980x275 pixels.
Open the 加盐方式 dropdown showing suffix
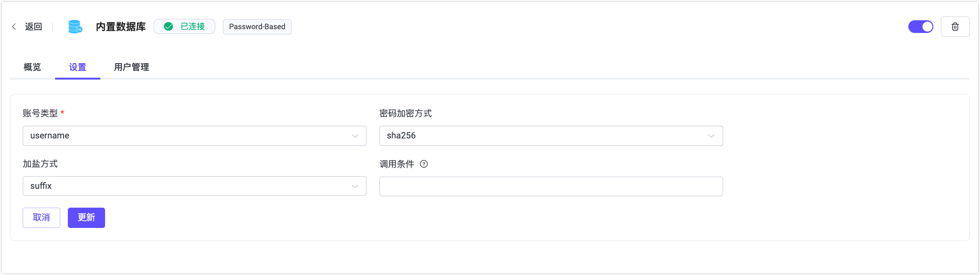pos(194,186)
